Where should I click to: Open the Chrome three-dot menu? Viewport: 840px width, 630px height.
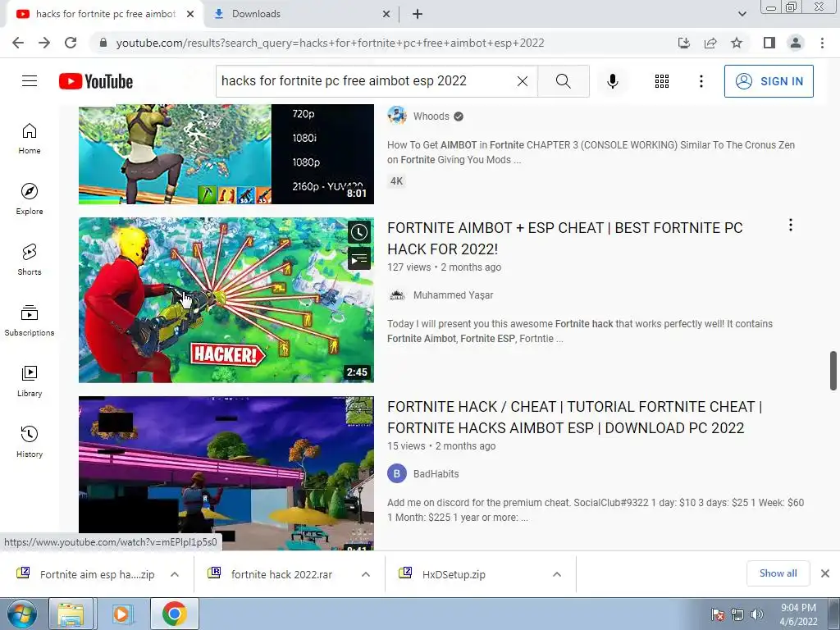[x=822, y=43]
